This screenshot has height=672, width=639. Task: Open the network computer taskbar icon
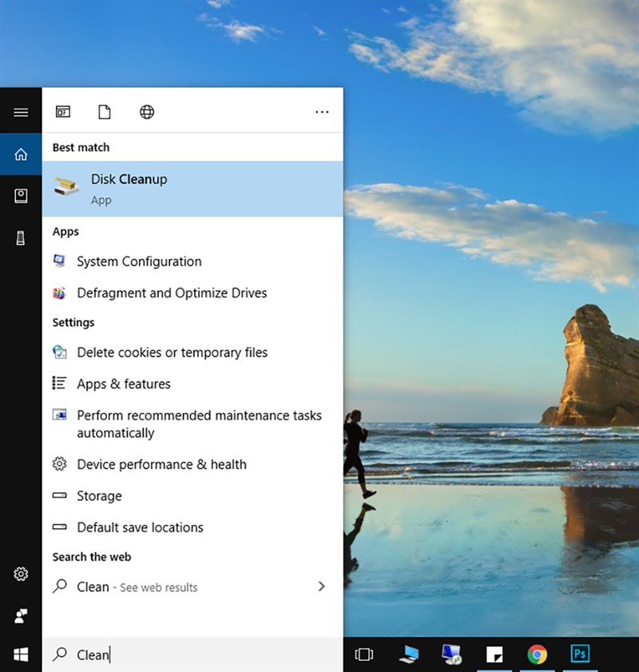(x=409, y=654)
